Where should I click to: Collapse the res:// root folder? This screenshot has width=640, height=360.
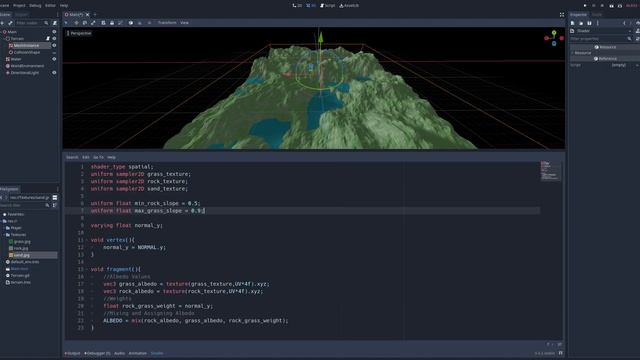point(1,221)
